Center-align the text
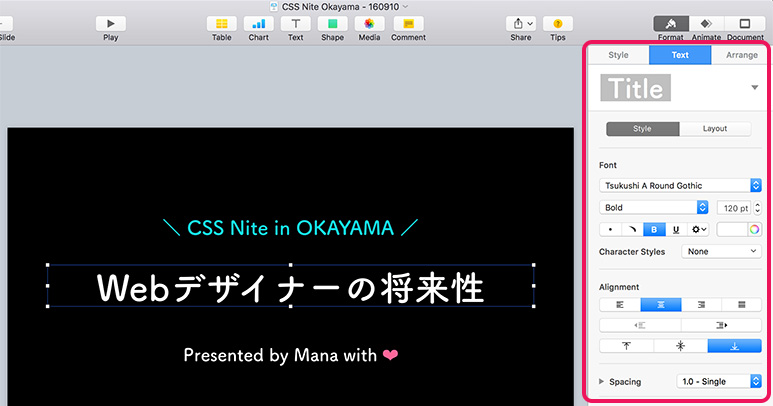 661,305
